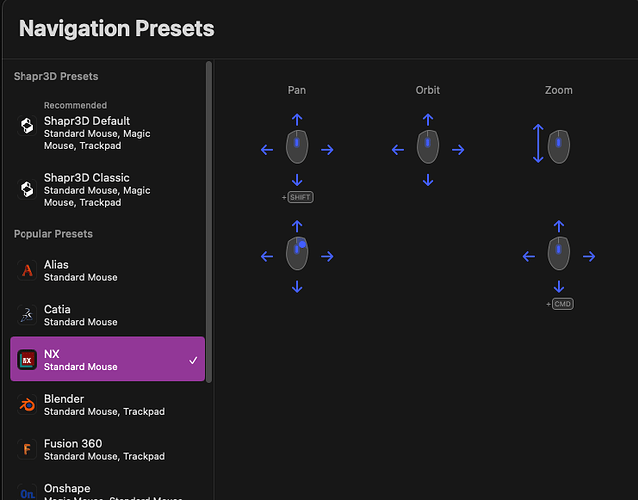Click the Fusion 360 app icon
The height and width of the screenshot is (500, 638).
28,449
